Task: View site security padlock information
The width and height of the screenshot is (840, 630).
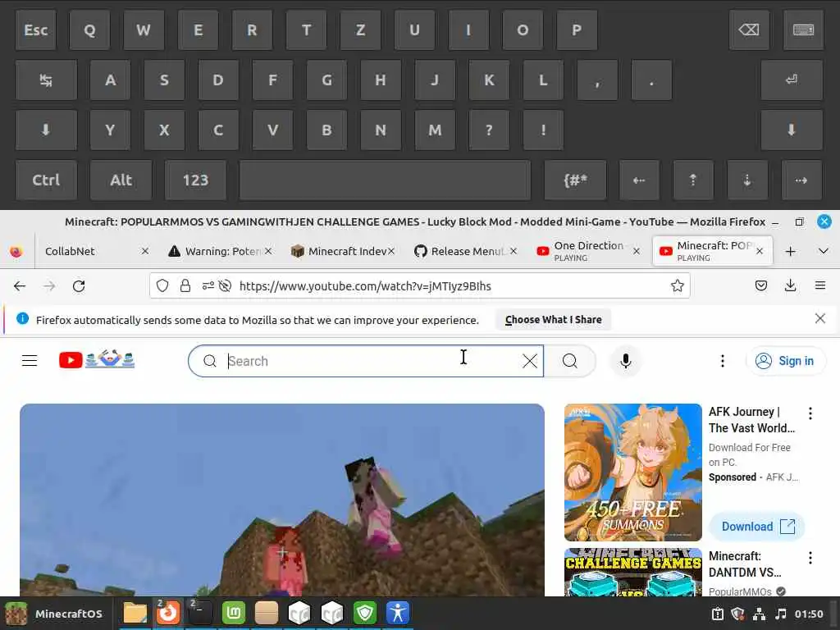Action: tap(185, 286)
